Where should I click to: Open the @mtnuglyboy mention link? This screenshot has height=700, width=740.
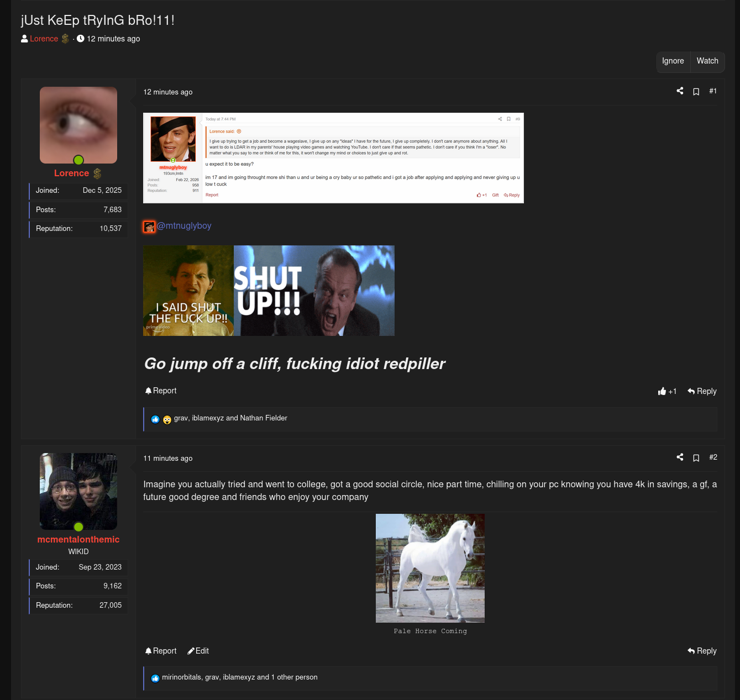(183, 225)
